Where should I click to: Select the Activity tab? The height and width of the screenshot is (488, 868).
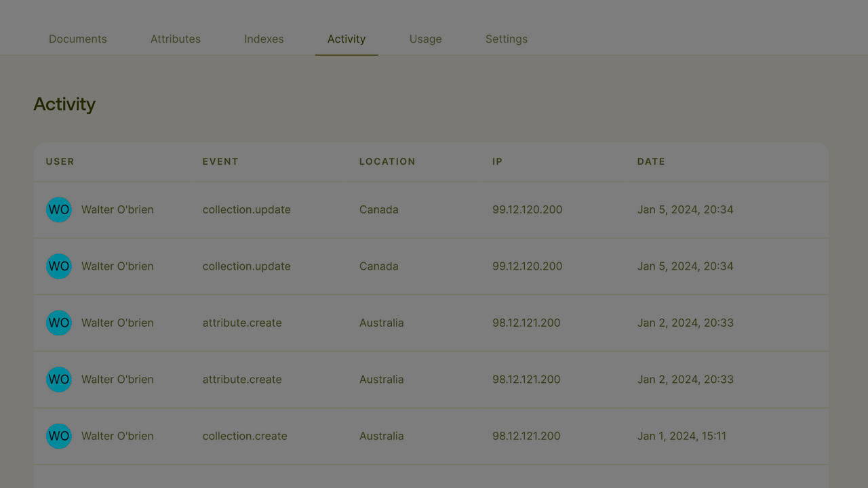click(x=347, y=39)
